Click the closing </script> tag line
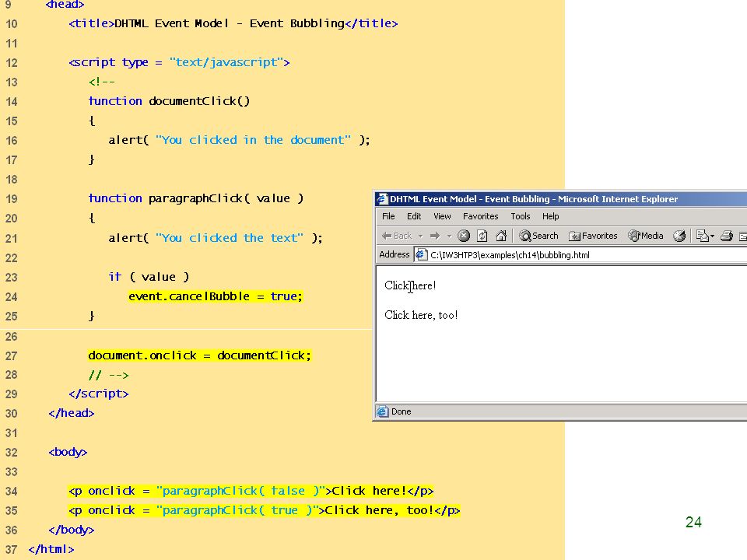 click(x=99, y=394)
